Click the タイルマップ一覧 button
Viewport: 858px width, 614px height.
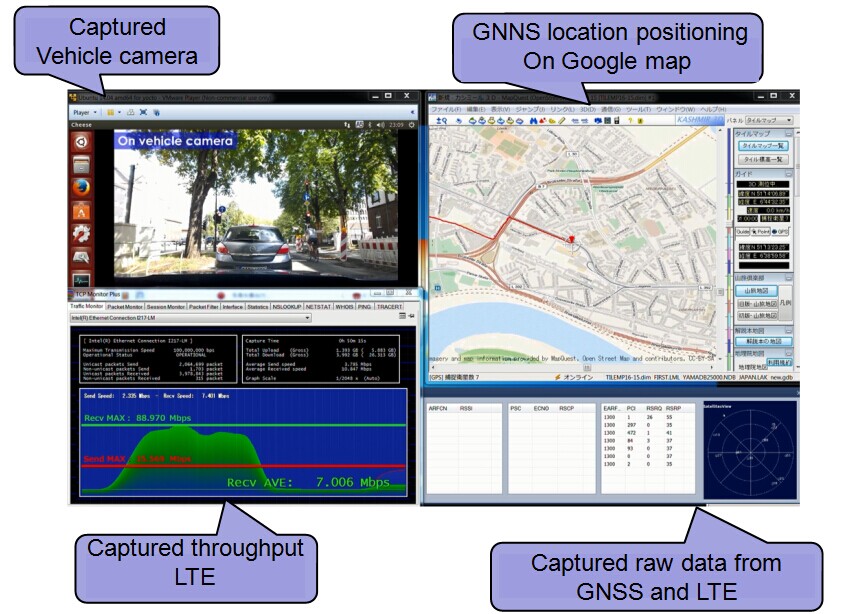[763, 146]
